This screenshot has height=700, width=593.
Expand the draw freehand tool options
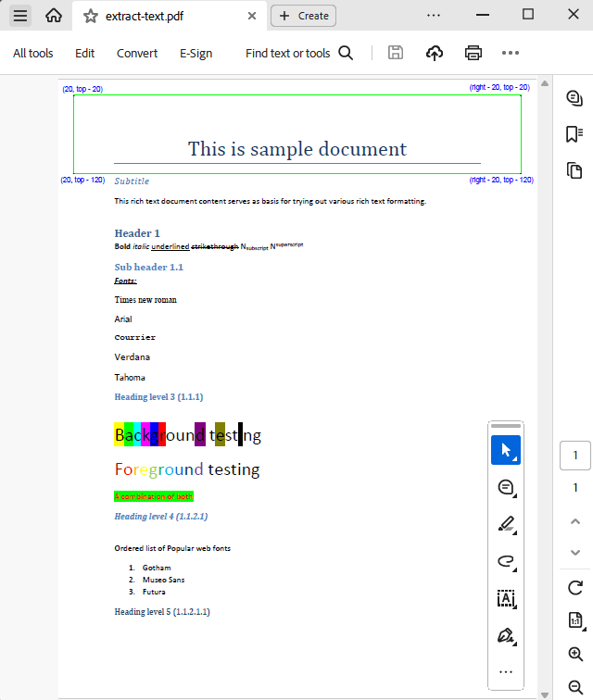[506, 561]
